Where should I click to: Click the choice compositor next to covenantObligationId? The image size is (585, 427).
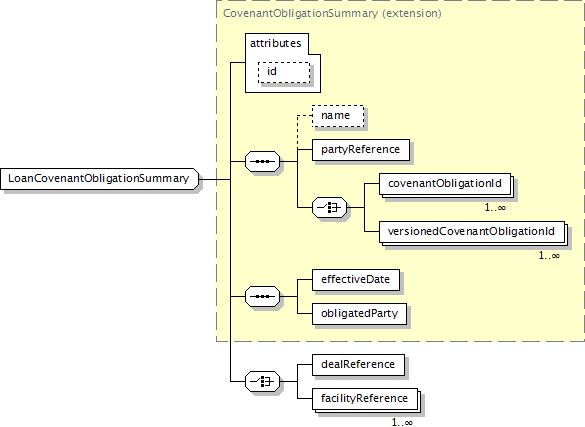pyautogui.click(x=329, y=207)
